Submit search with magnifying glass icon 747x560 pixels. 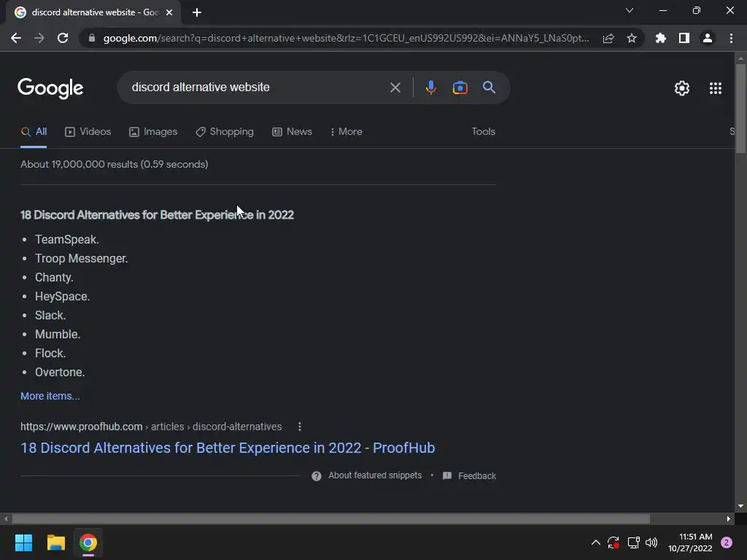[489, 87]
